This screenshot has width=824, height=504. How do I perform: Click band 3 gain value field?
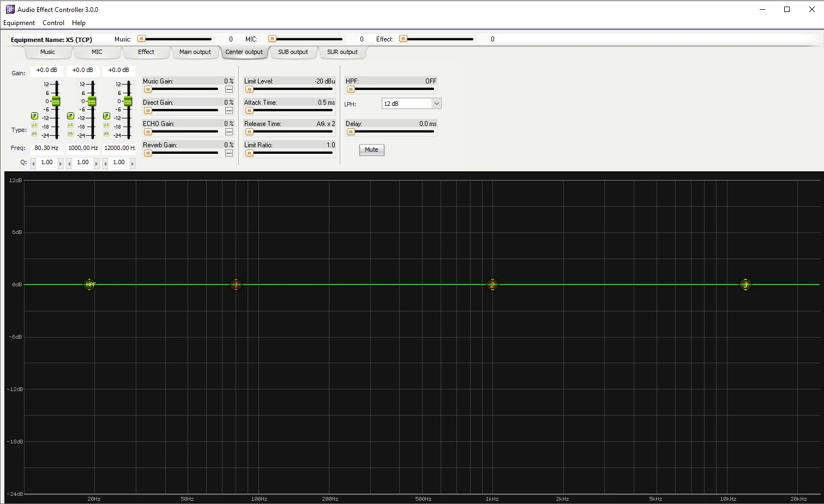[119, 70]
